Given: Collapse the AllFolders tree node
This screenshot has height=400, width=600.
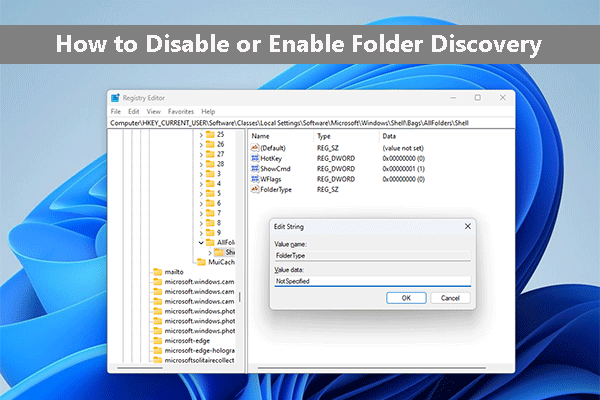Looking at the screenshot, I should (x=201, y=243).
